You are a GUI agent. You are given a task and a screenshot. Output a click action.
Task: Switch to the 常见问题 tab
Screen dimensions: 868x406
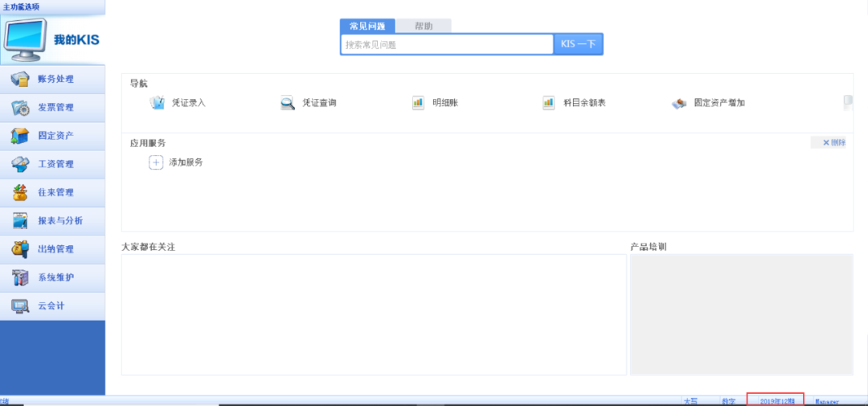click(x=367, y=26)
